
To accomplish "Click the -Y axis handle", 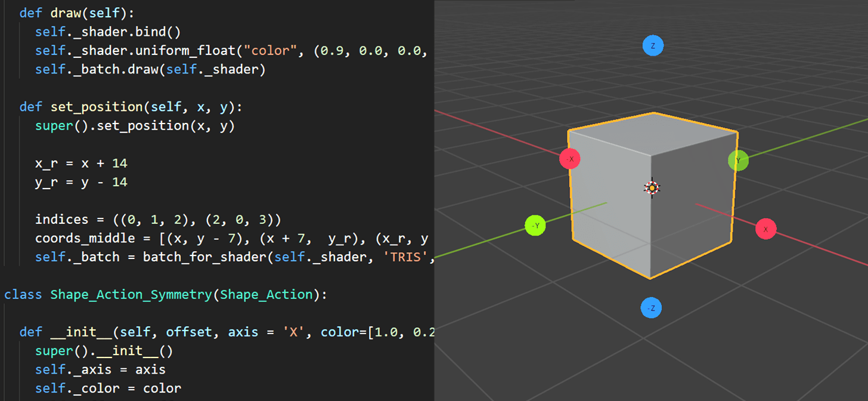I will [x=535, y=226].
